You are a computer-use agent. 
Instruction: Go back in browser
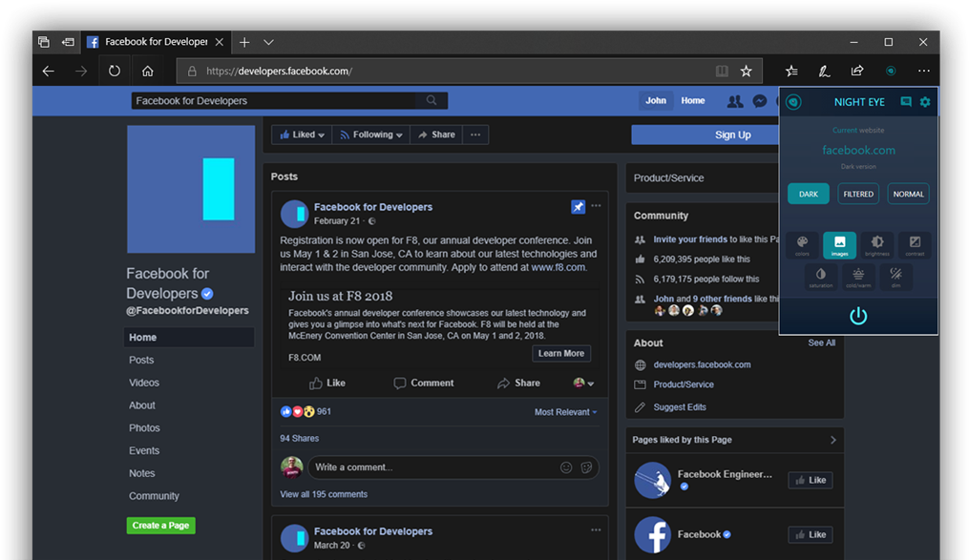coord(48,71)
